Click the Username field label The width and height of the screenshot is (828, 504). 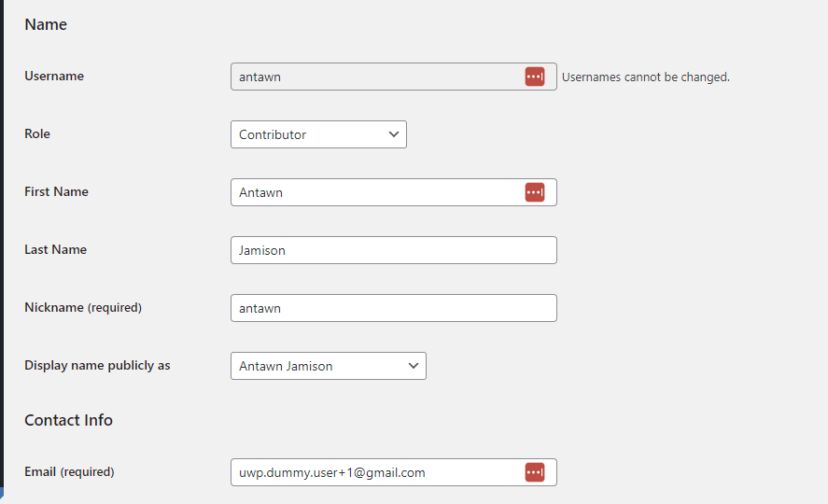[x=54, y=77]
